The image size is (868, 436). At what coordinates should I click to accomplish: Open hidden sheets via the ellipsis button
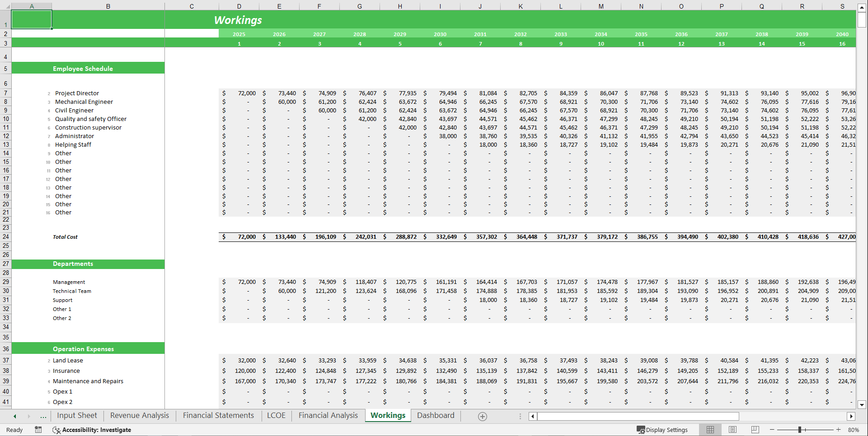(x=43, y=416)
